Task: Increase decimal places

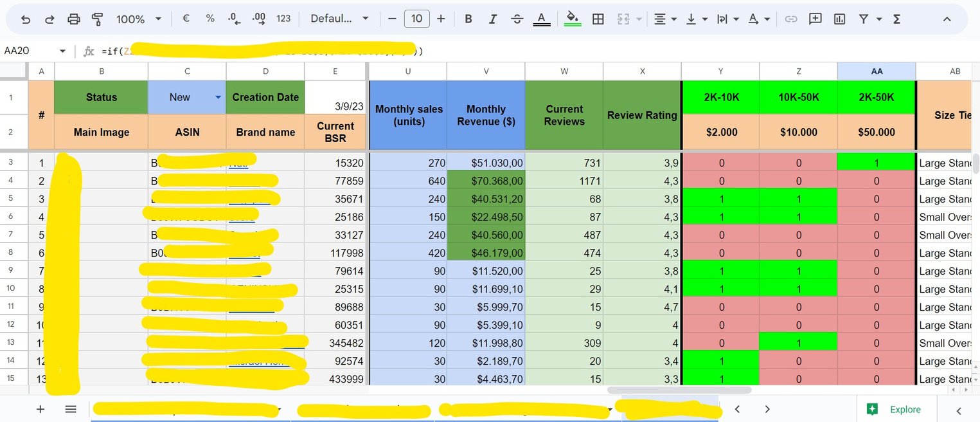Action: (259, 19)
